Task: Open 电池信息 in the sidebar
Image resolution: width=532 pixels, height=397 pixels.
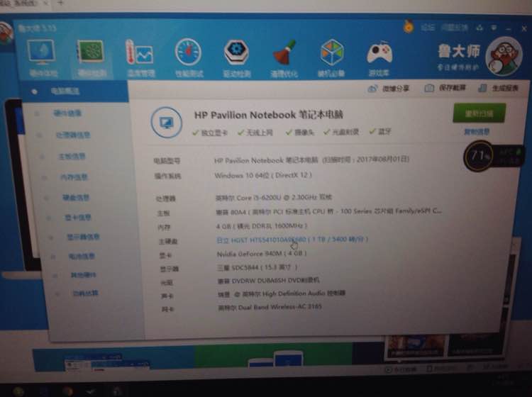Action: [82, 256]
